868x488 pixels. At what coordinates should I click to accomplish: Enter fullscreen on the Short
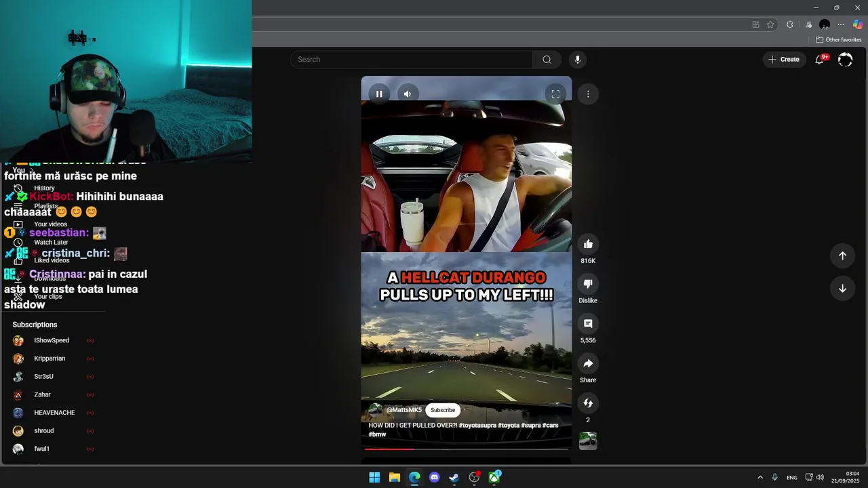[x=555, y=94]
